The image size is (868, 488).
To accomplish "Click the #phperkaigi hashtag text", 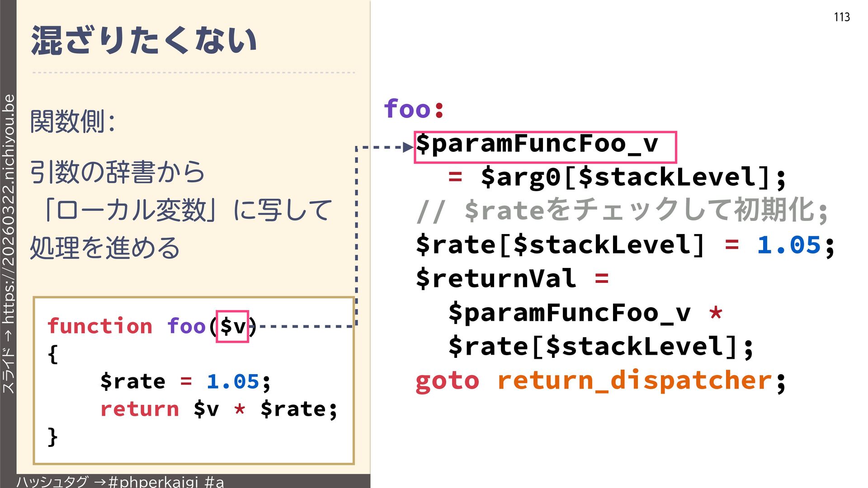I will coord(154,482).
